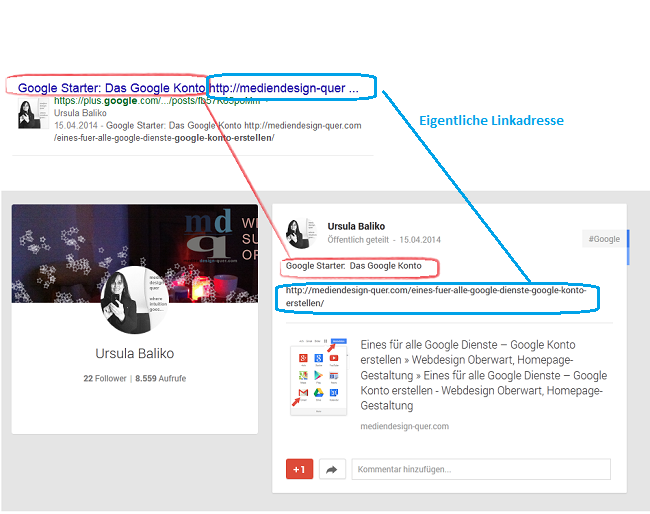Click the round profile picture on the profile card
The height and width of the screenshot is (514, 650).
point(135,300)
